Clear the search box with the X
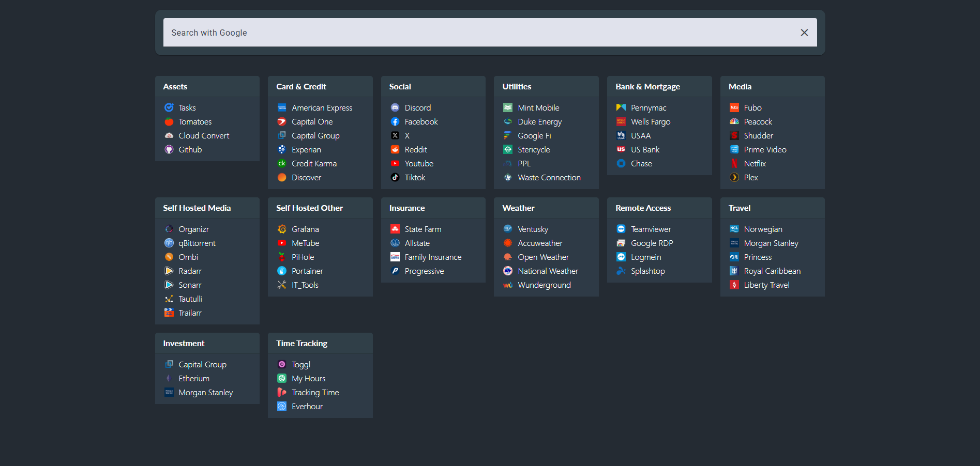This screenshot has height=466, width=980. click(805, 32)
